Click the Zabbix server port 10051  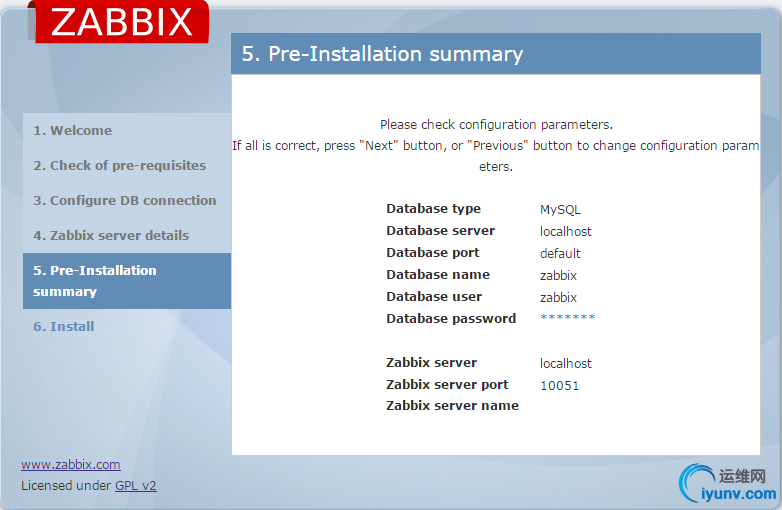pyautogui.click(x=559, y=386)
